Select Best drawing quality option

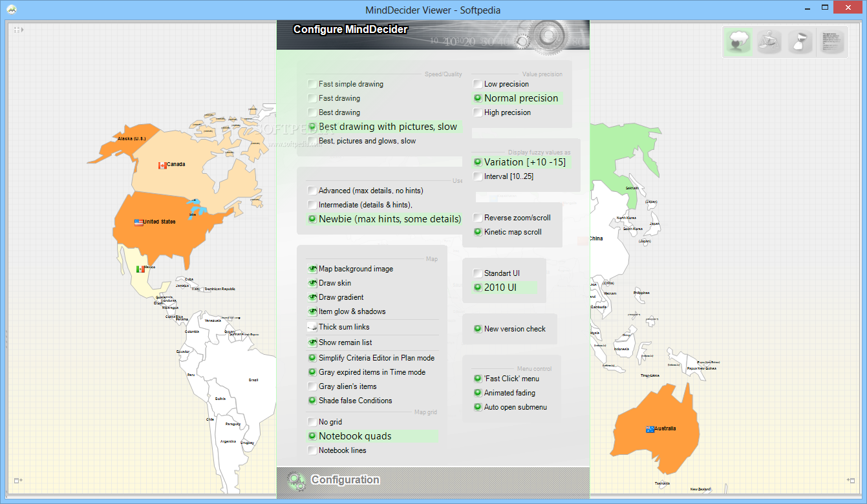pos(334,112)
